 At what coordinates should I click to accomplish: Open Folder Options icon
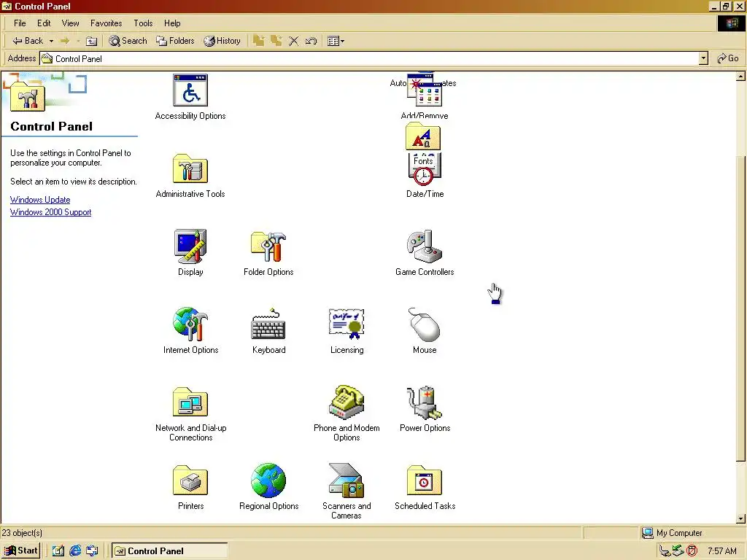(x=268, y=246)
